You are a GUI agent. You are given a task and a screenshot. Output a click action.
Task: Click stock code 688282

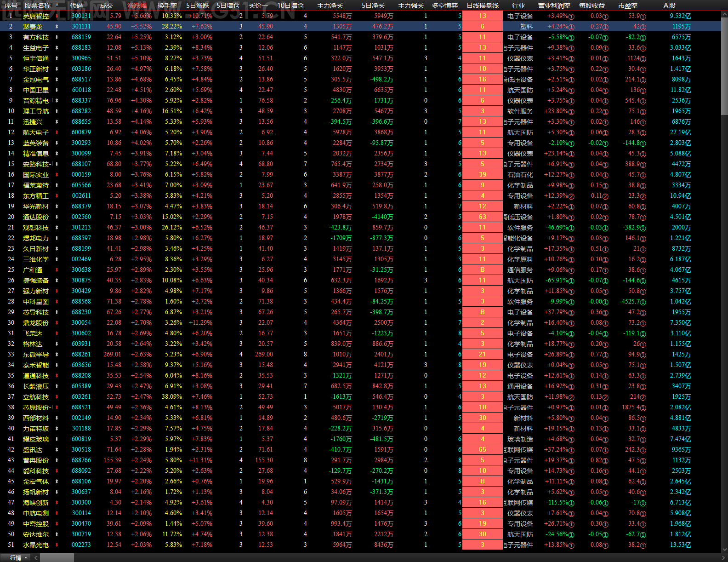pos(81,111)
